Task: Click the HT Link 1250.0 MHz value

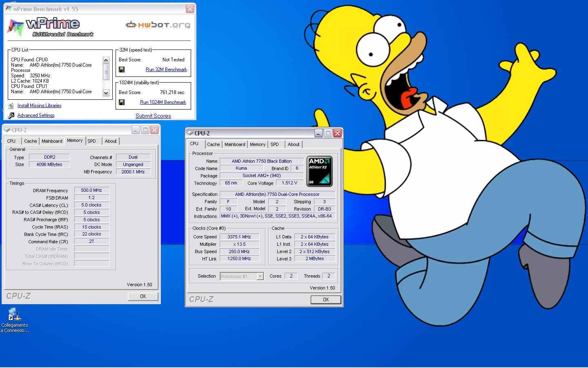Action: pyautogui.click(x=239, y=258)
